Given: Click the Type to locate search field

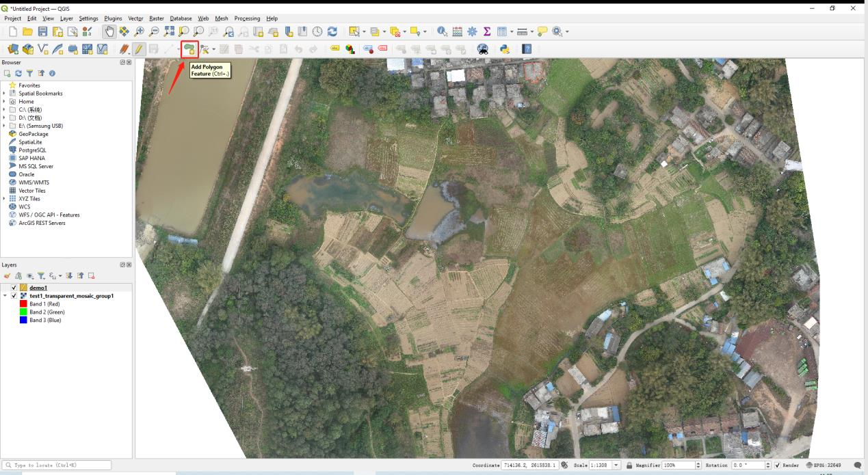Looking at the screenshot, I should click(56, 465).
